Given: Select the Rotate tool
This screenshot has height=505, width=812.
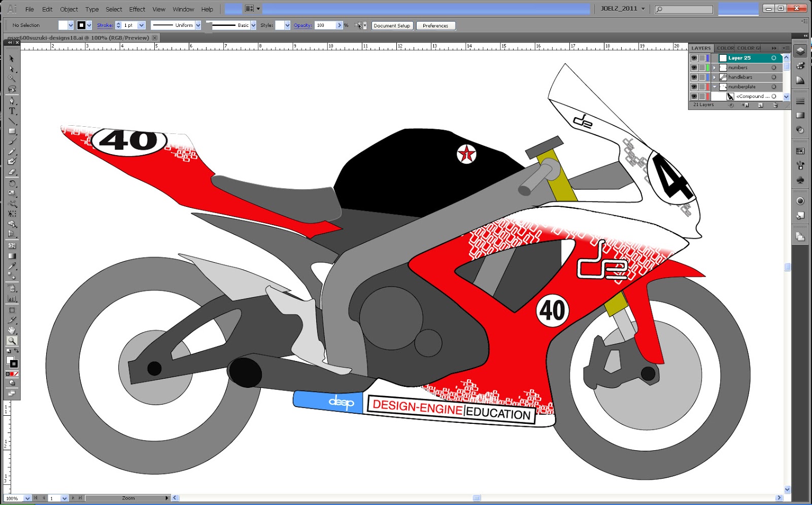Looking at the screenshot, I should coord(12,184).
